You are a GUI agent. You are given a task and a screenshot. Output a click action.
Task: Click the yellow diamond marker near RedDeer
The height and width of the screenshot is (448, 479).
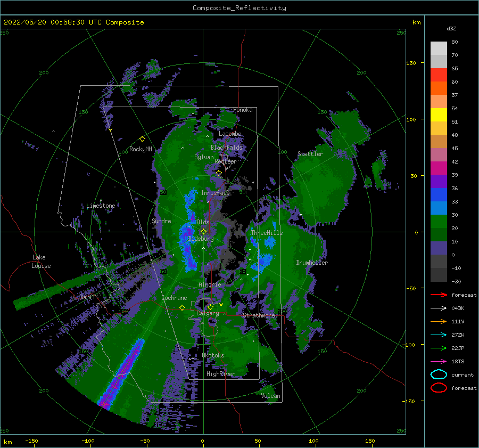(x=219, y=173)
